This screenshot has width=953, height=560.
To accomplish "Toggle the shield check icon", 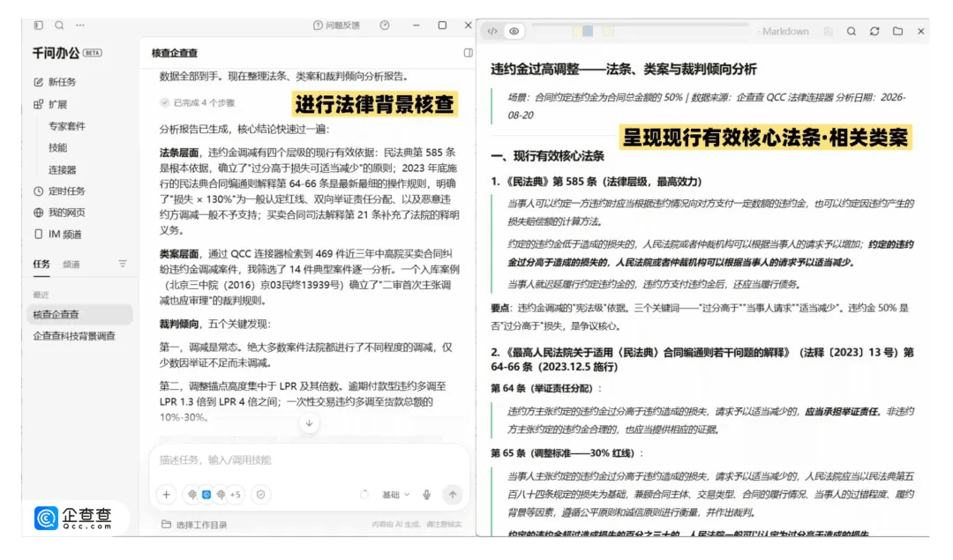I will pyautogui.click(x=260, y=495).
